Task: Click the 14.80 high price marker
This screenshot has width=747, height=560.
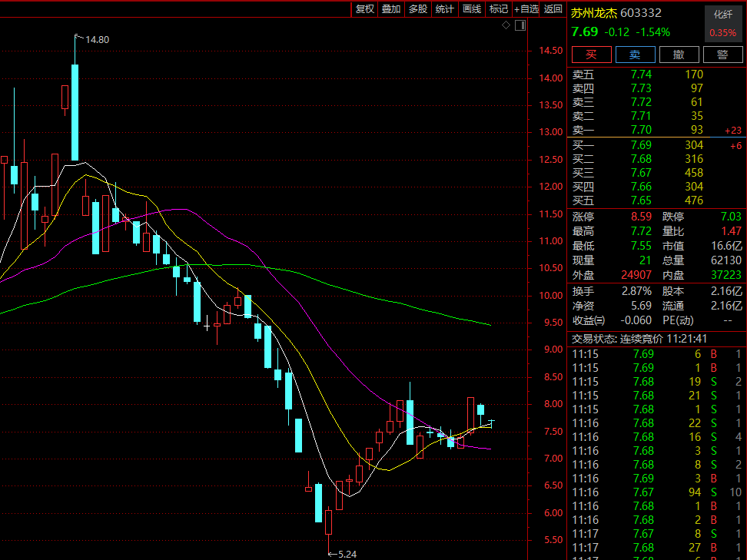Action: click(97, 40)
